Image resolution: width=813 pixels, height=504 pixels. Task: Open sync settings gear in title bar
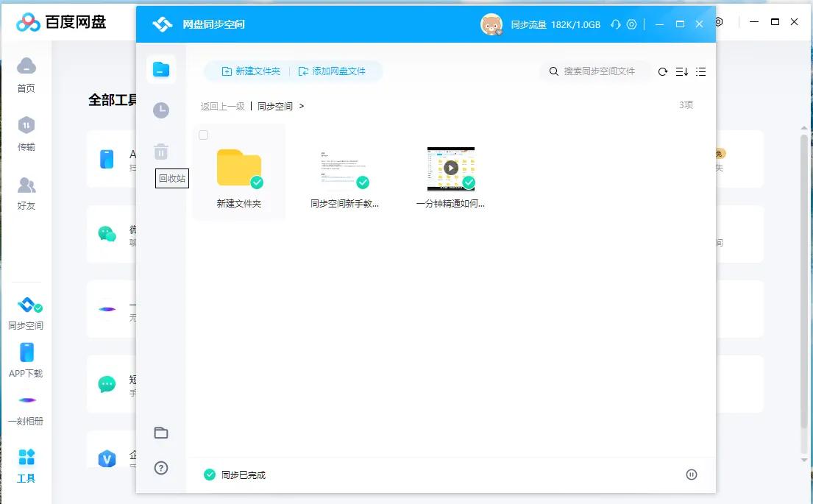pos(631,24)
